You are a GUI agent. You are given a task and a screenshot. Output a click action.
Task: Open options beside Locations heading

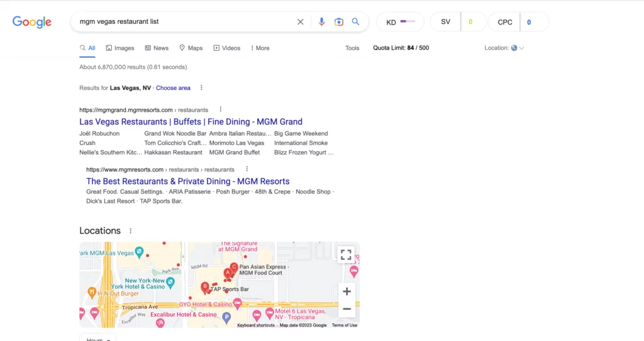coord(131,231)
